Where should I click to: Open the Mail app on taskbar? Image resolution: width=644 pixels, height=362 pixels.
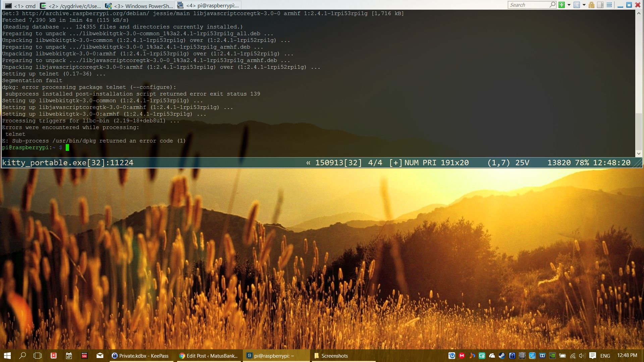(100, 356)
